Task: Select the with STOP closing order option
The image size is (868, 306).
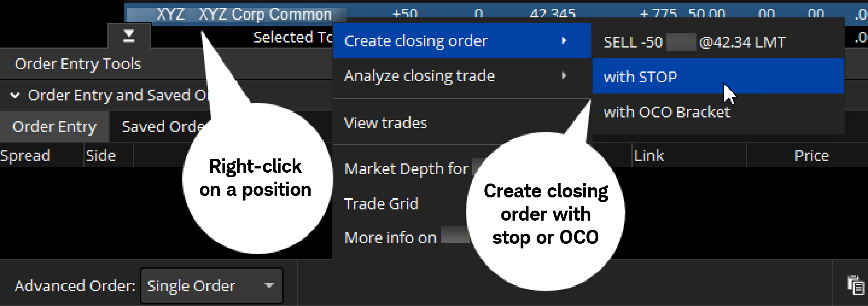Action: pyautogui.click(x=640, y=77)
